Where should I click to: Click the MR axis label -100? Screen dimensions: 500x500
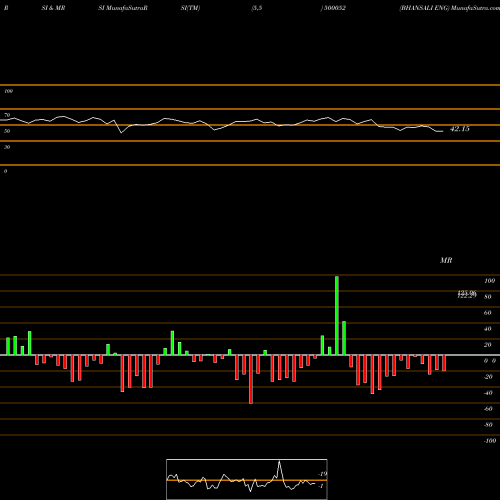pyautogui.click(x=490, y=441)
